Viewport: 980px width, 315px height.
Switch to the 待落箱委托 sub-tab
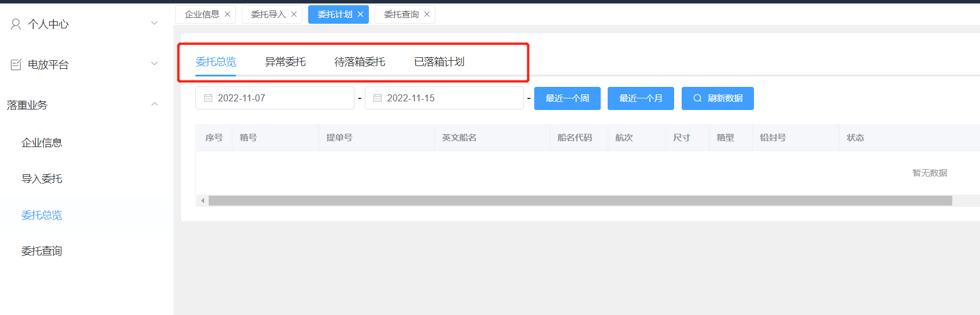coord(360,62)
